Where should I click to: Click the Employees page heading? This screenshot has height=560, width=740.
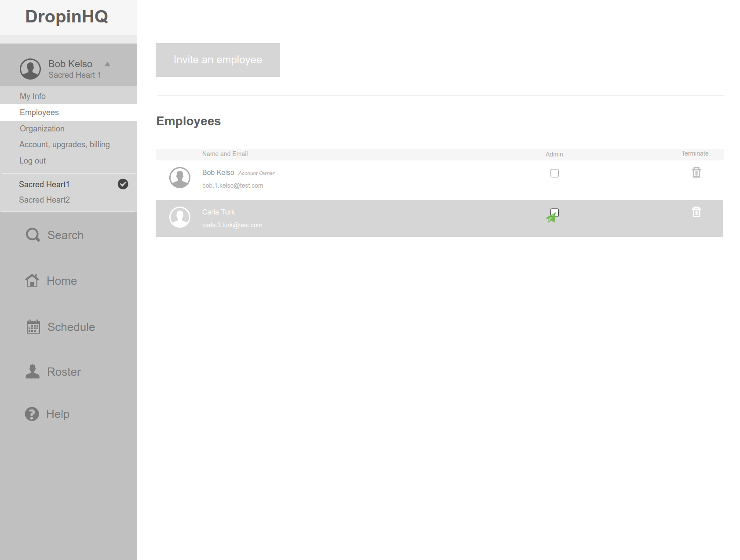189,121
